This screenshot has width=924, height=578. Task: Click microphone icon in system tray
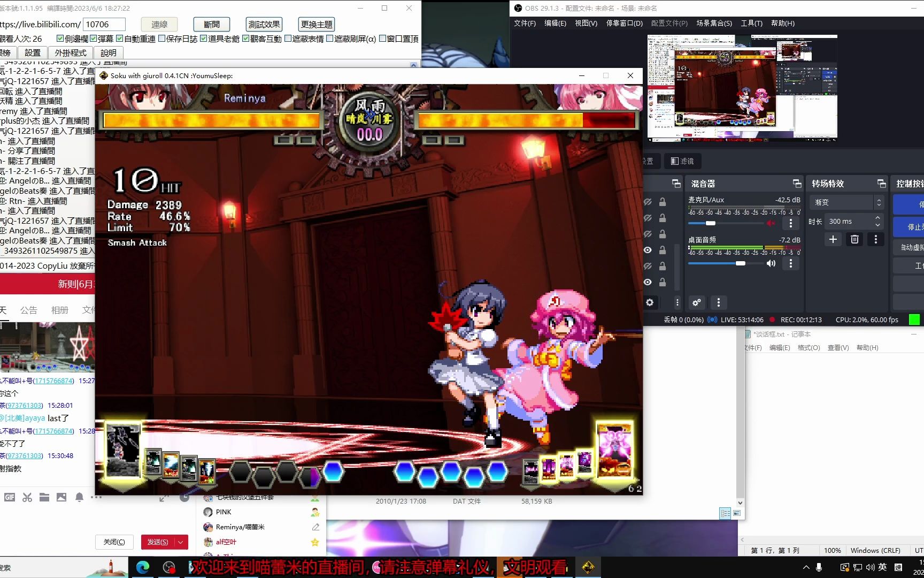coord(819,567)
